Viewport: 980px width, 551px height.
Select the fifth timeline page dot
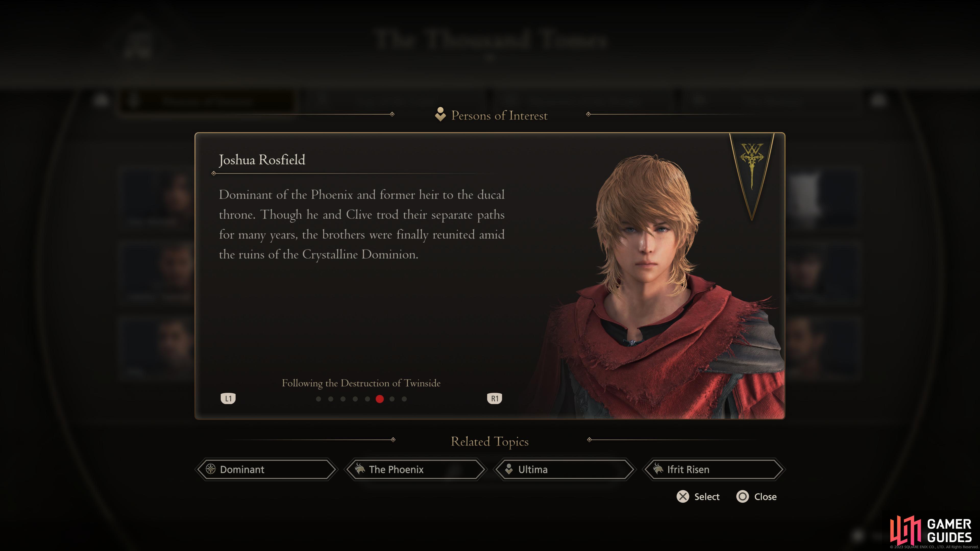click(x=367, y=399)
